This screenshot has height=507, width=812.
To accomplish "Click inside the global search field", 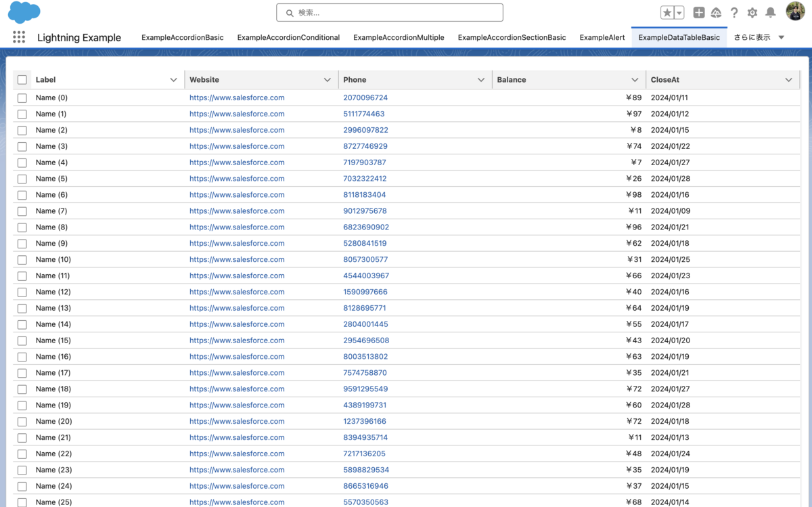I will pyautogui.click(x=389, y=12).
